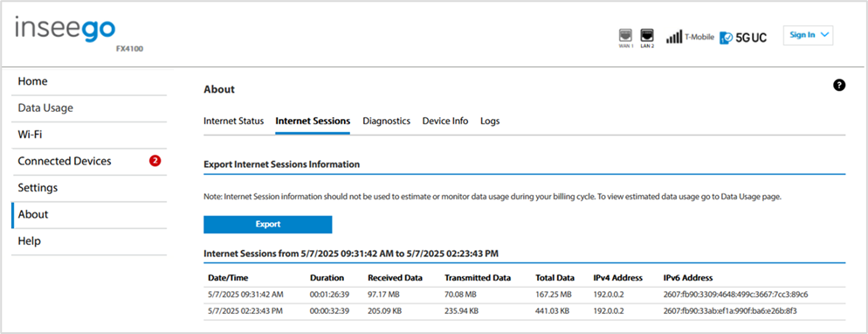Select the Internet Sessions tab

pos(313,121)
